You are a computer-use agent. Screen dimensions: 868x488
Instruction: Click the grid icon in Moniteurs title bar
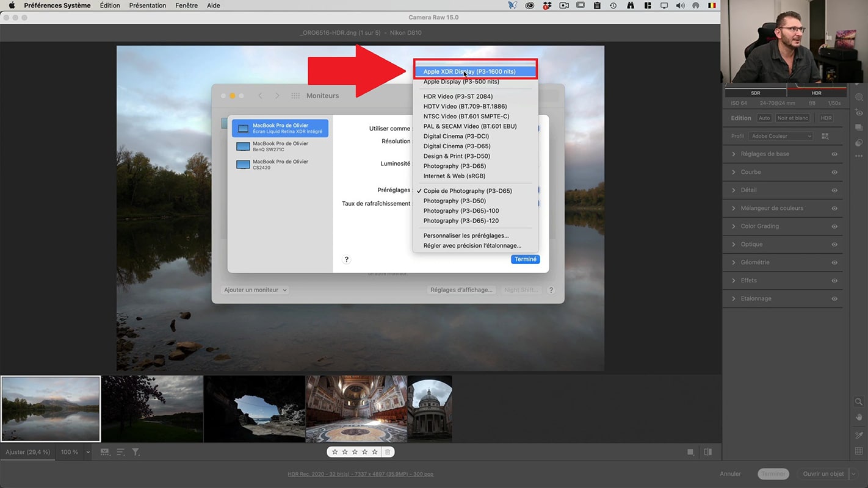pos(295,96)
